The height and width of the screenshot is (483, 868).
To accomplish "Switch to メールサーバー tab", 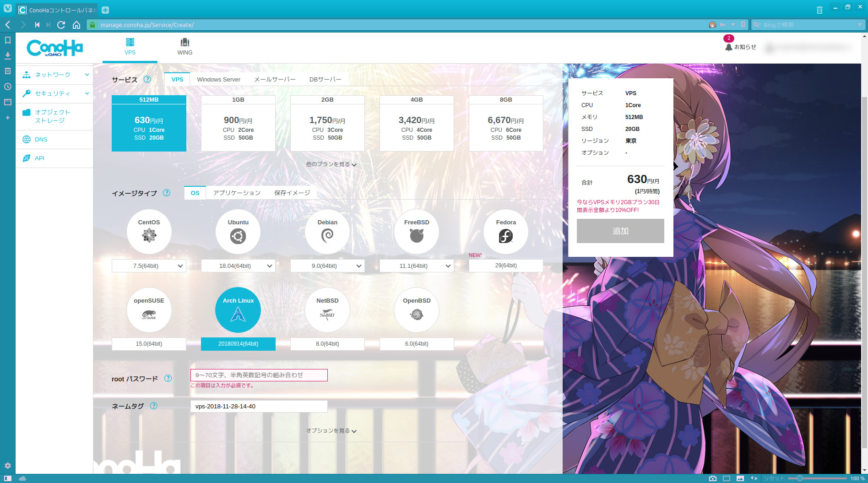I will (x=275, y=79).
